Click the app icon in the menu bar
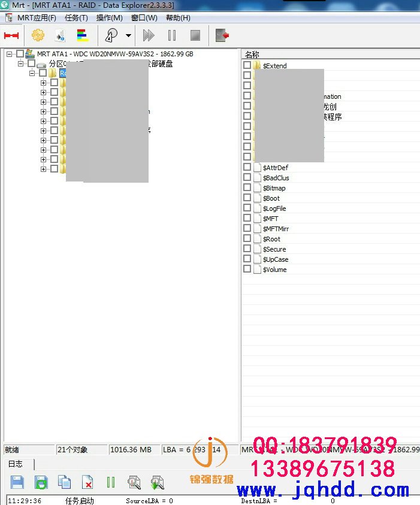The height and width of the screenshot is (505, 420). [8, 18]
